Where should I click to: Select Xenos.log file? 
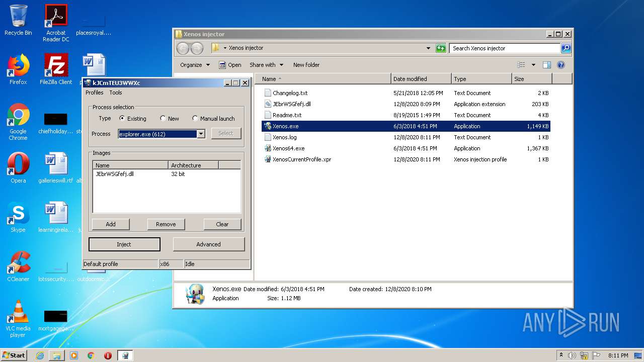pyautogui.click(x=284, y=137)
